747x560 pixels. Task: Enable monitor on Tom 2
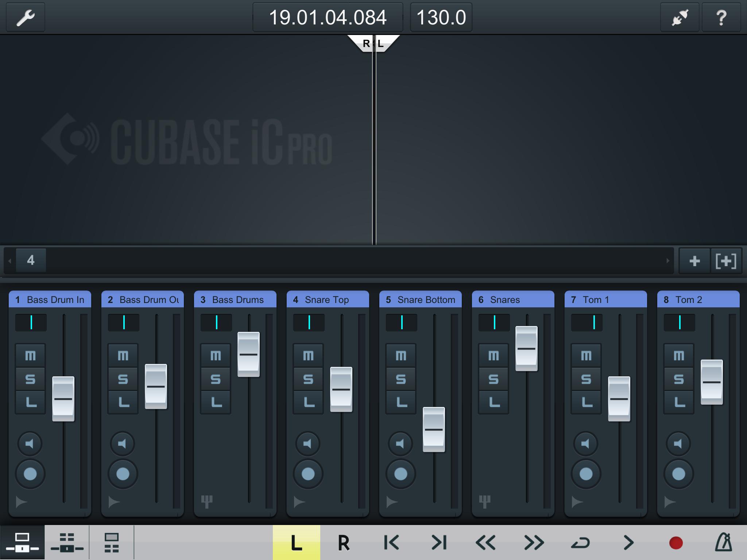click(678, 444)
